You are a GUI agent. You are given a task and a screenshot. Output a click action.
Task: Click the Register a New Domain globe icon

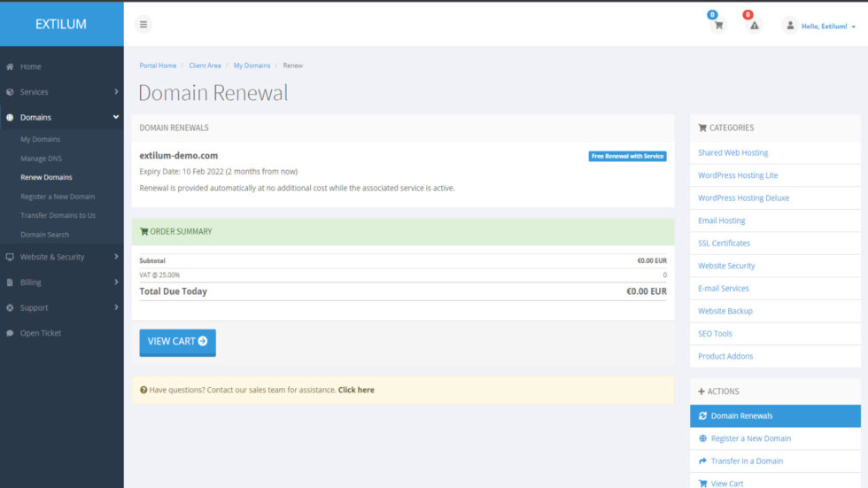click(702, 438)
